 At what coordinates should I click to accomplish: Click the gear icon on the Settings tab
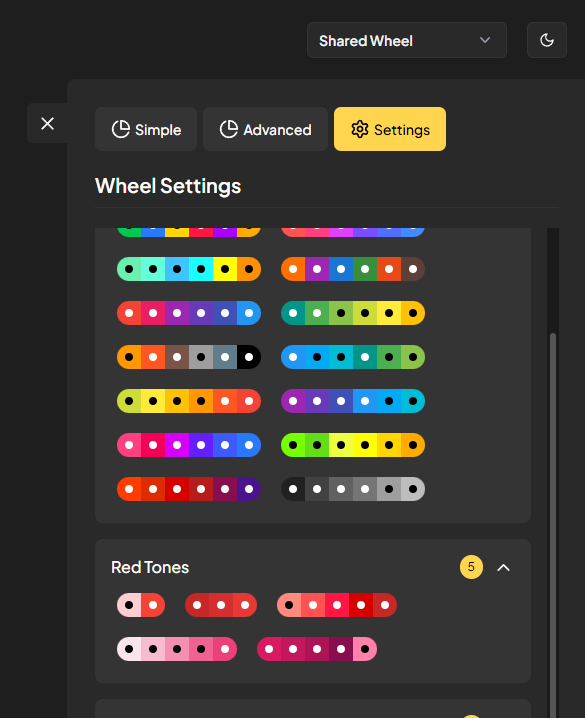(360, 130)
